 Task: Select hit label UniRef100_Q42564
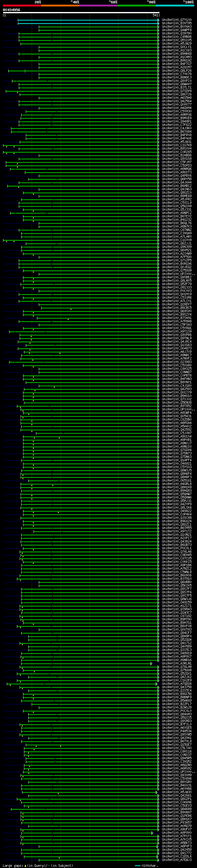(177, 101)
